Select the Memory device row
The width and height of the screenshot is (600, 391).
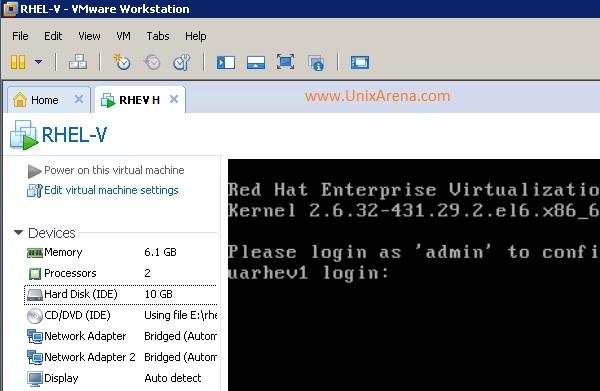(x=121, y=253)
